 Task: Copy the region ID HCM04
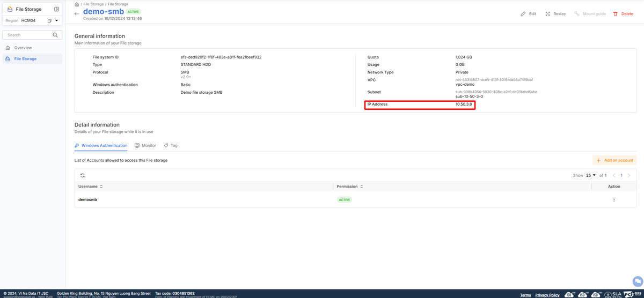point(49,21)
